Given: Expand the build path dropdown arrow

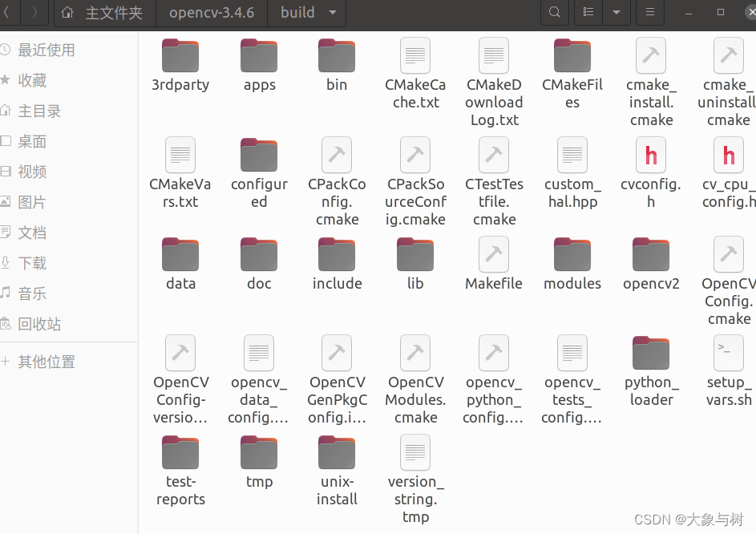Looking at the screenshot, I should pyautogui.click(x=333, y=13).
